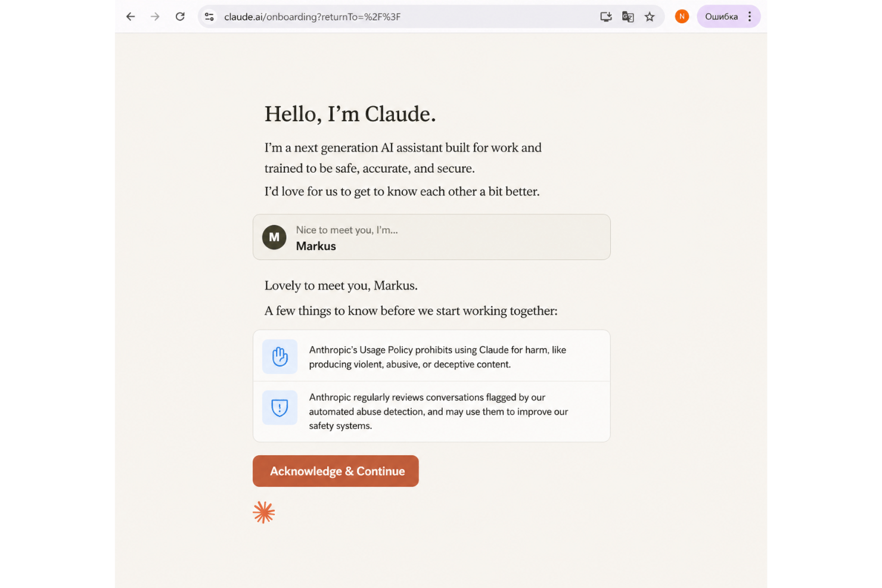
Task: Click the 'Hello, I'm Claude.' heading
Action: click(350, 114)
